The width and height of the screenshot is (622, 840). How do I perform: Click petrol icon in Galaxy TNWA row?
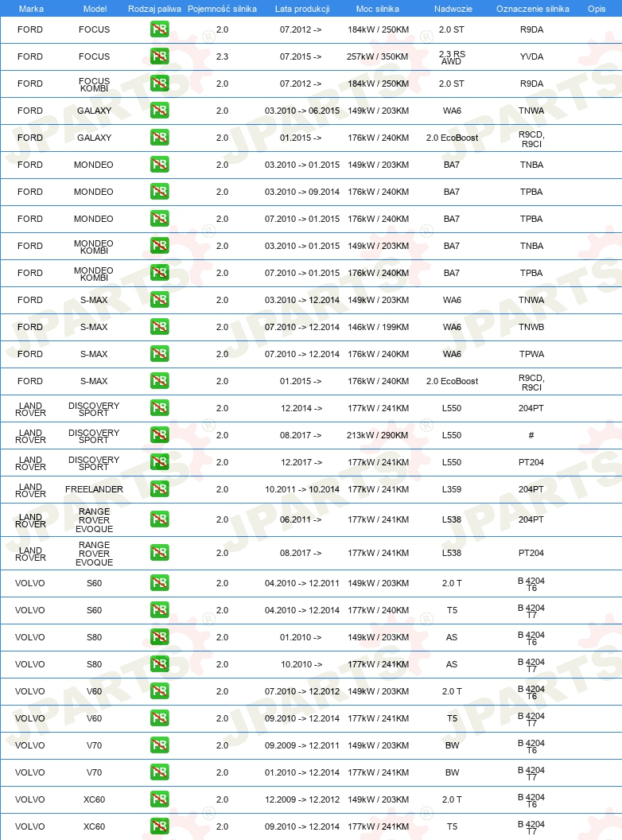[x=160, y=111]
